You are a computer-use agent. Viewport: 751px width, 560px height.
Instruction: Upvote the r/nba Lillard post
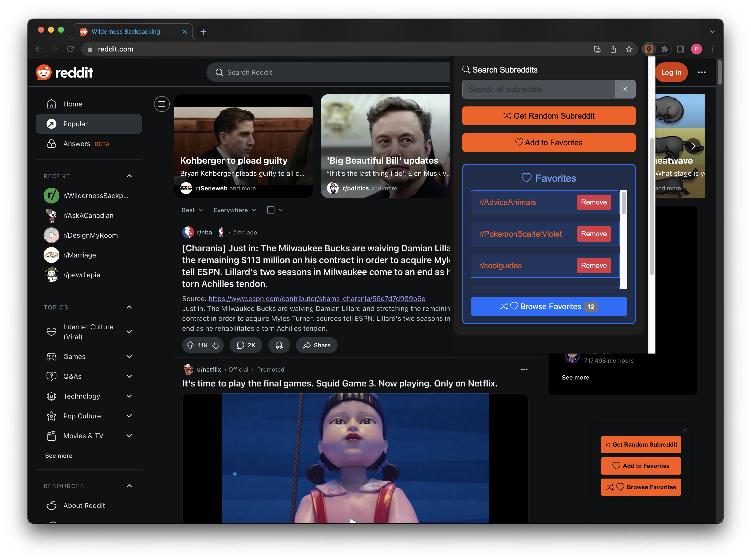pos(190,345)
